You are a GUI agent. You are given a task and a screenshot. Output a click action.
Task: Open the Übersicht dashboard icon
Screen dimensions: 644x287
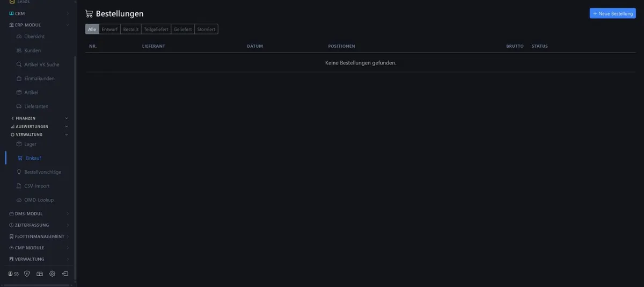click(19, 37)
